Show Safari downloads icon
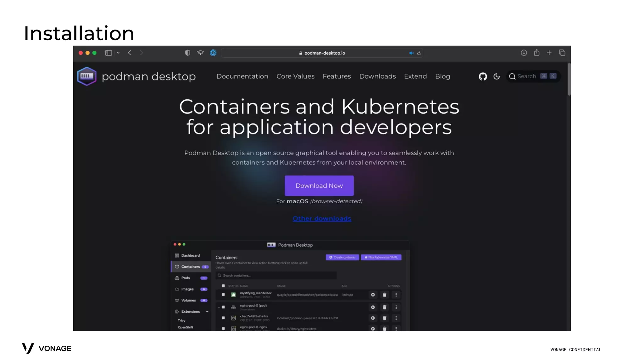The height and width of the screenshot is (362, 644). [524, 53]
